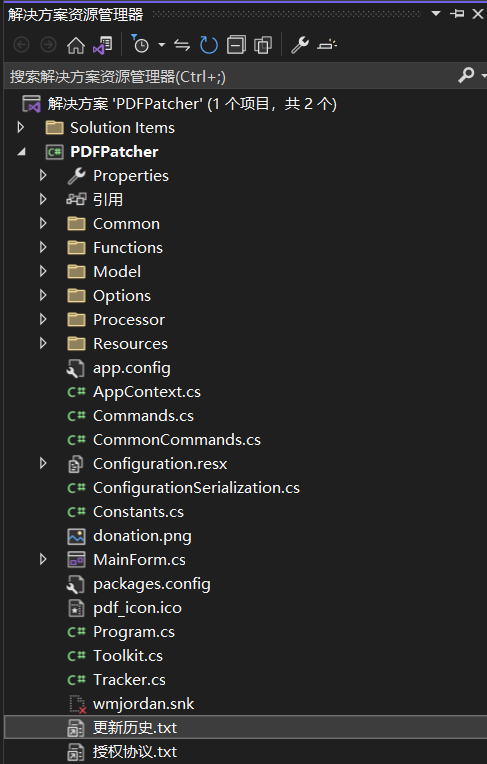Open Properties via wrench icon
487x764 pixels.
[x=300, y=45]
